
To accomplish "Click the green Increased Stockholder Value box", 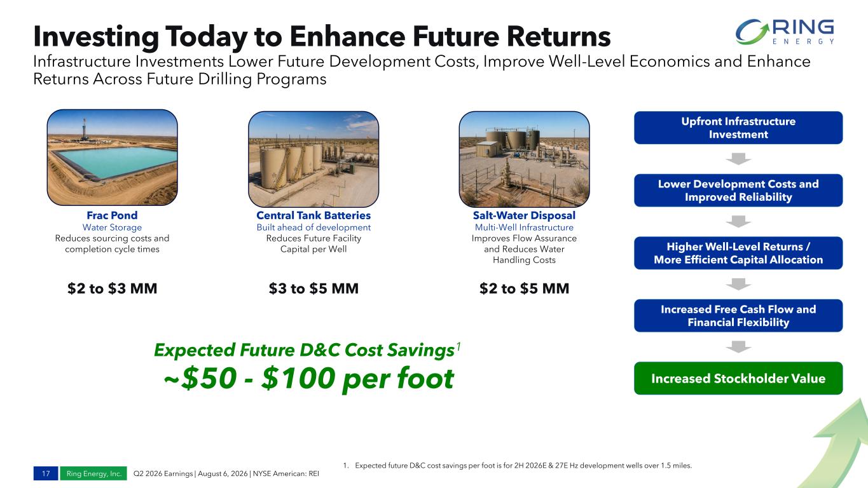I will point(738,379).
